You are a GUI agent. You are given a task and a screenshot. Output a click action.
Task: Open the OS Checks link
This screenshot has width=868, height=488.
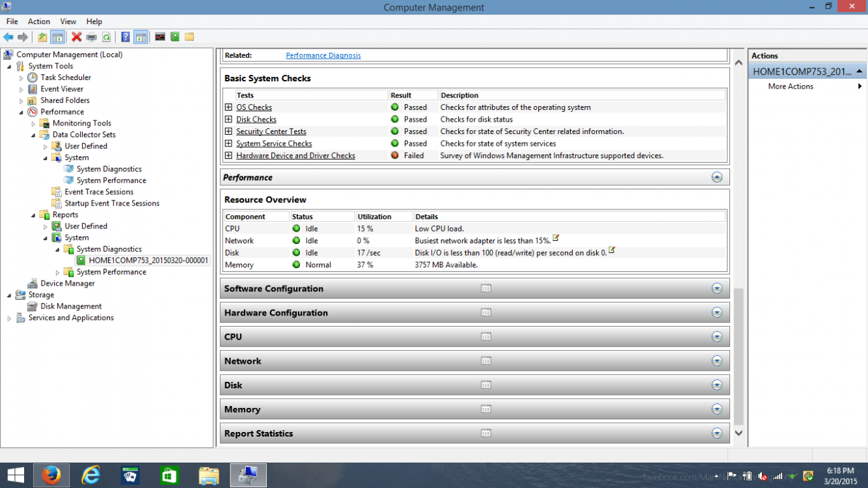click(x=254, y=107)
